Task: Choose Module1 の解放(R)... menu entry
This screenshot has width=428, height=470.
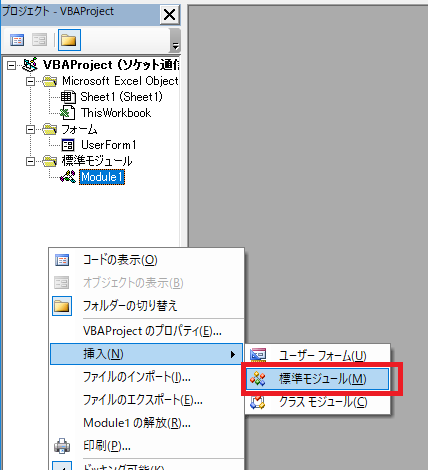Action: 147,423
